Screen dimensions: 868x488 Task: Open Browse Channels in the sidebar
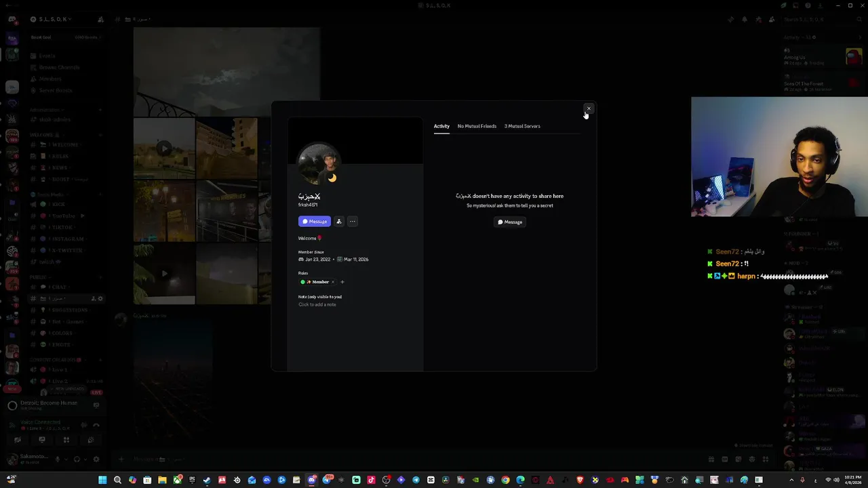coord(60,67)
